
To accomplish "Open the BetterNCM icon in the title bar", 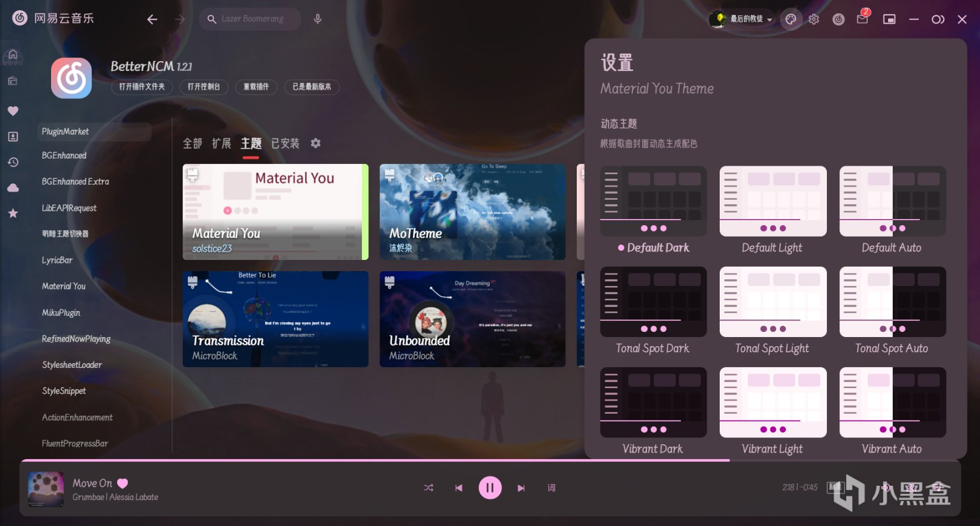I will pyautogui.click(x=838, y=19).
